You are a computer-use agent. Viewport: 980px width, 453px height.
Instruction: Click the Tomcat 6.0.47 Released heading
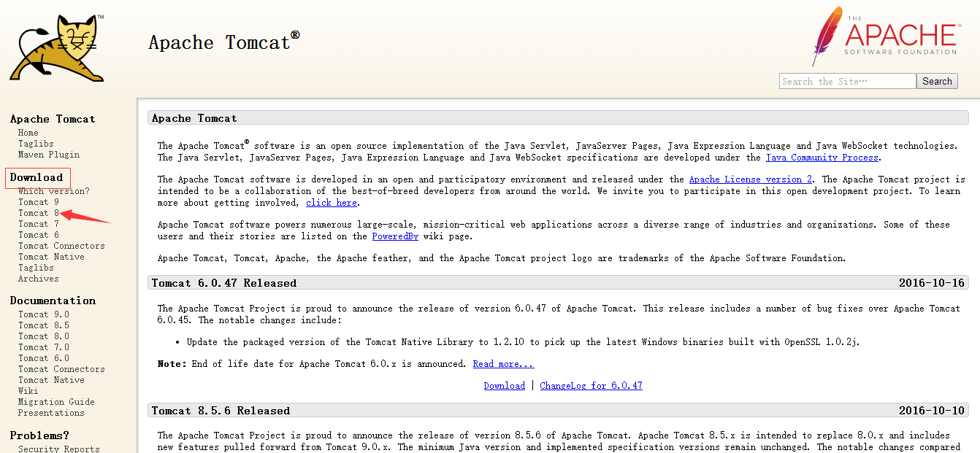click(224, 283)
